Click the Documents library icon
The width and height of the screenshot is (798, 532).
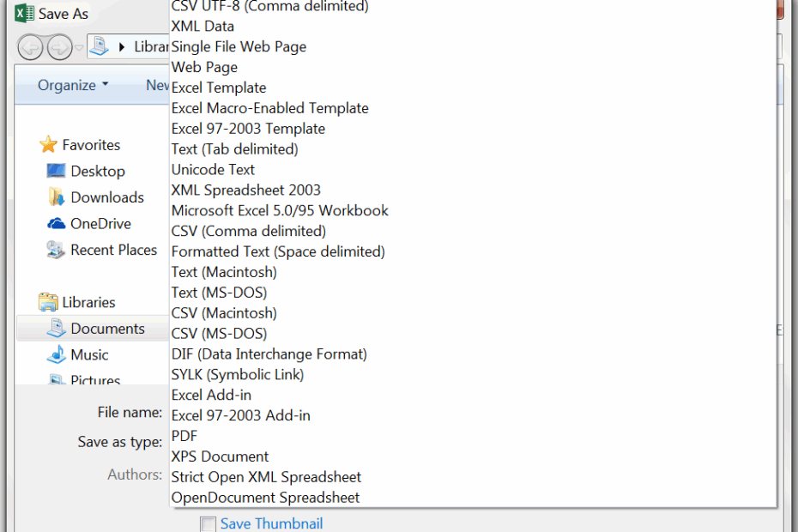tap(56, 328)
